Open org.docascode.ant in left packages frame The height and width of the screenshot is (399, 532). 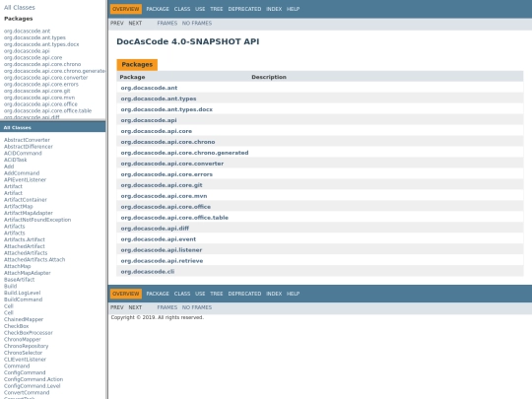28,32
